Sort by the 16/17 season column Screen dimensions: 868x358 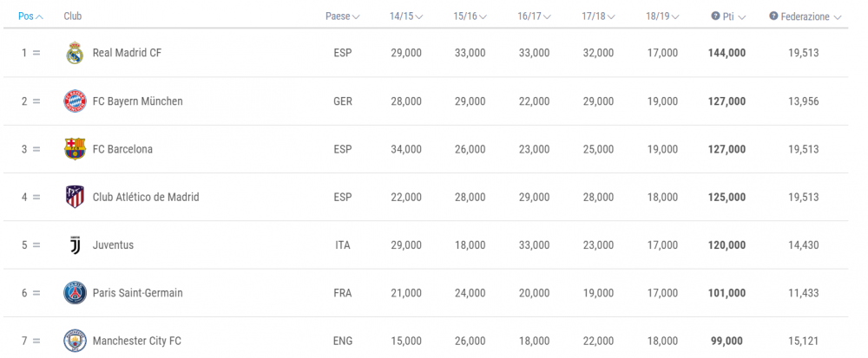click(534, 16)
